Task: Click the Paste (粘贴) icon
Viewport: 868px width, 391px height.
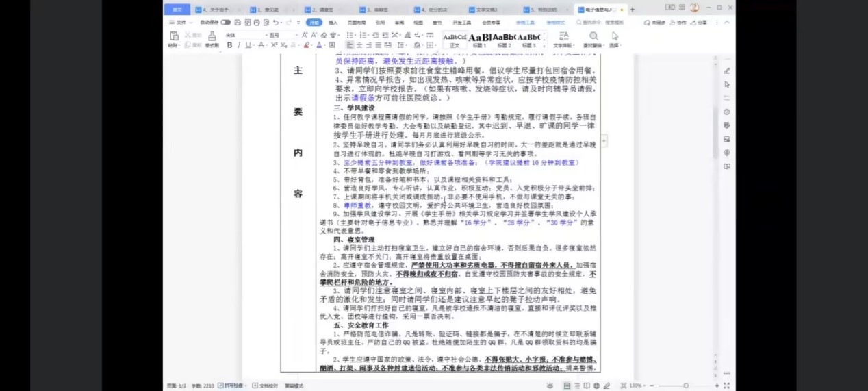Action: pos(173,36)
